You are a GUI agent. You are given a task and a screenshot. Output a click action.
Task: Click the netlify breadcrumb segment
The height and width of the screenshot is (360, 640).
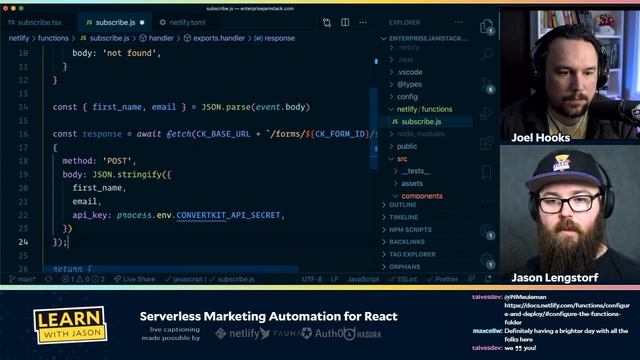tap(19, 38)
